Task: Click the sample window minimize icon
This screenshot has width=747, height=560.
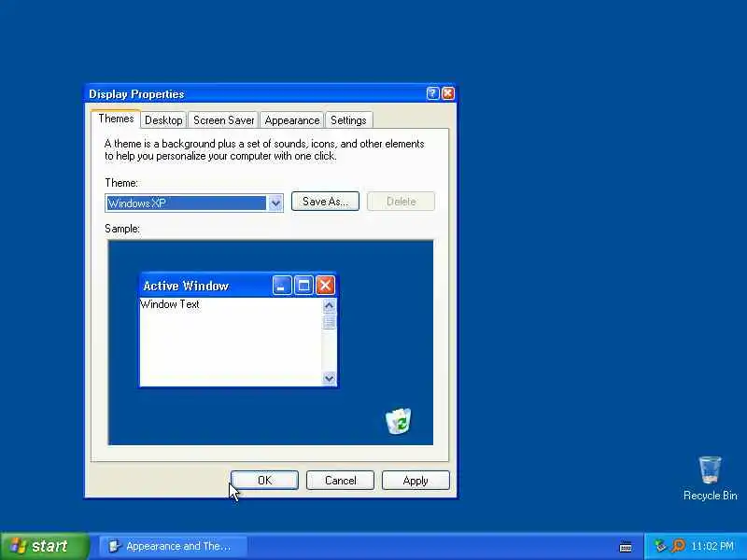Action: point(282,286)
